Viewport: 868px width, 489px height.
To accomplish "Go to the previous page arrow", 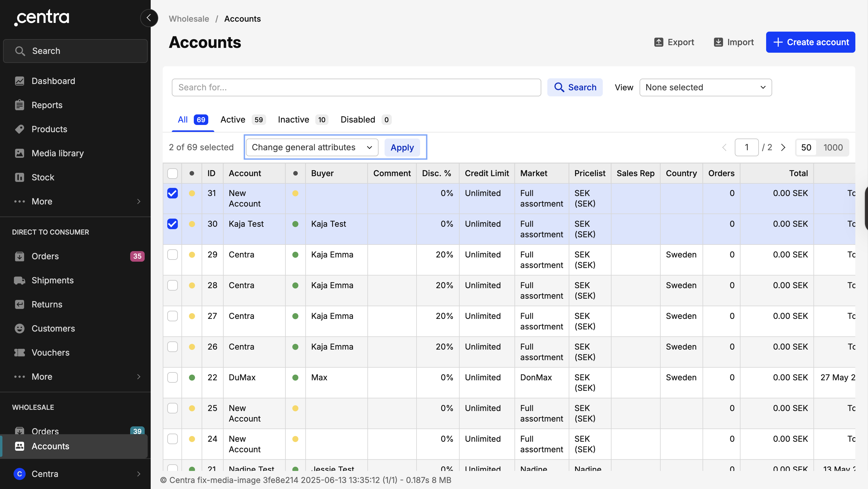I will point(725,148).
